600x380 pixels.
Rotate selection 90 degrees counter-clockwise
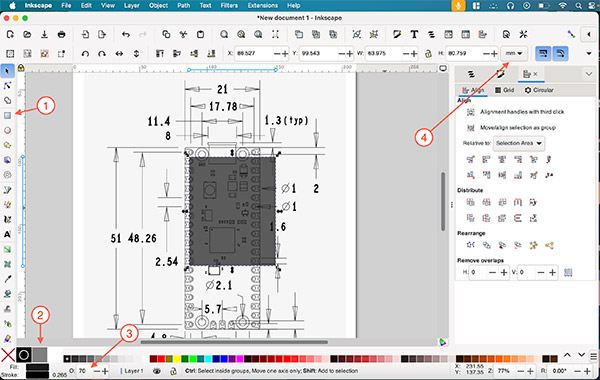click(85, 54)
